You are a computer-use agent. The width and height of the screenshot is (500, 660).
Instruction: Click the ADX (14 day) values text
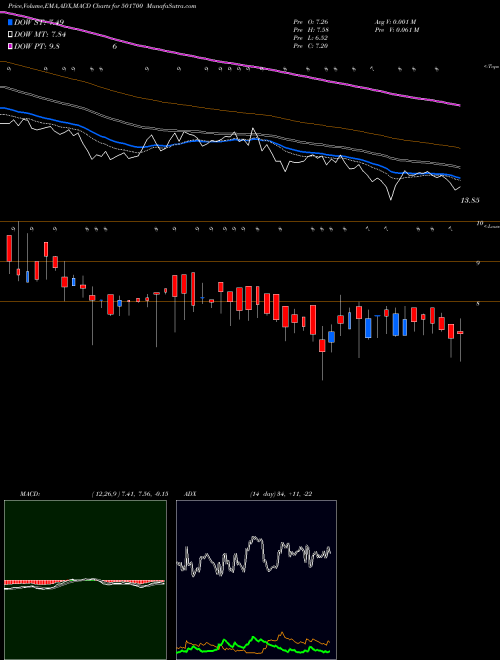point(280,494)
